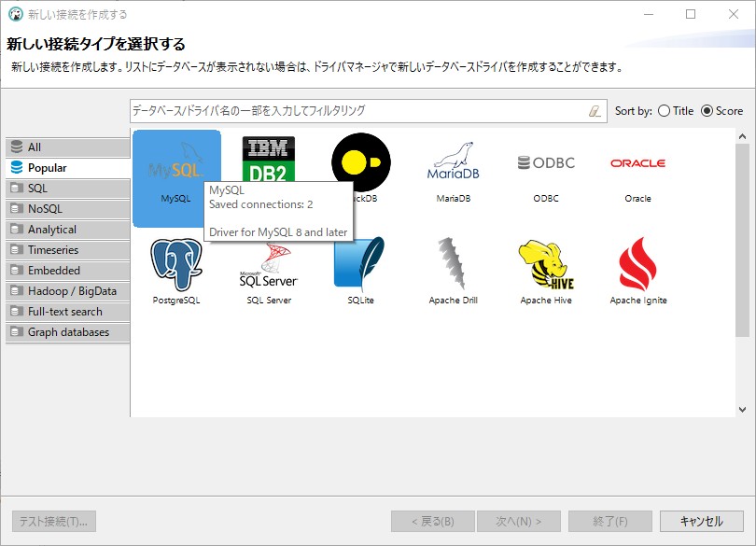
Task: Sort drivers by Score
Action: tap(721, 111)
